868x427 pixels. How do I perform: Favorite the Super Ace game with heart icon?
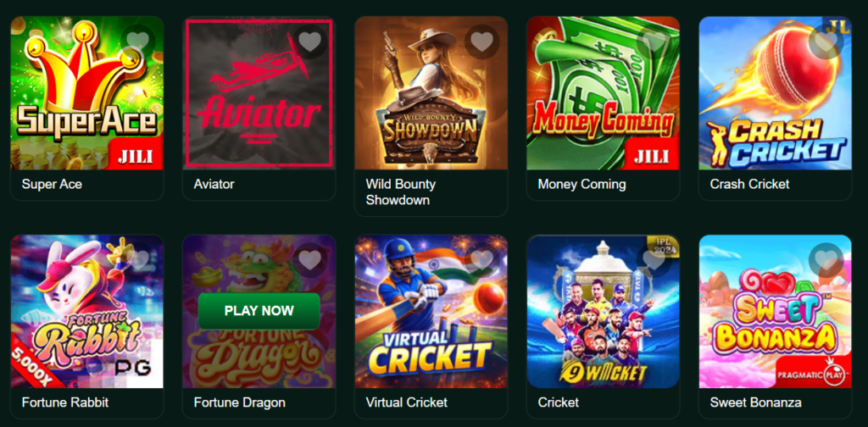point(138,41)
